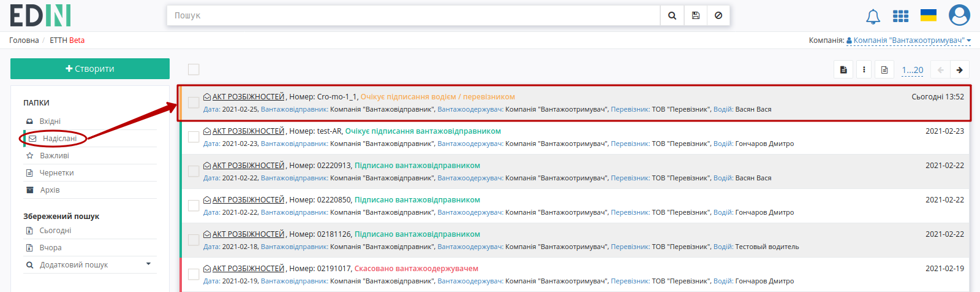Image resolution: width=980 pixels, height=292 pixels.
Task: Click date 2021-02-23 on the right
Action: point(944,131)
